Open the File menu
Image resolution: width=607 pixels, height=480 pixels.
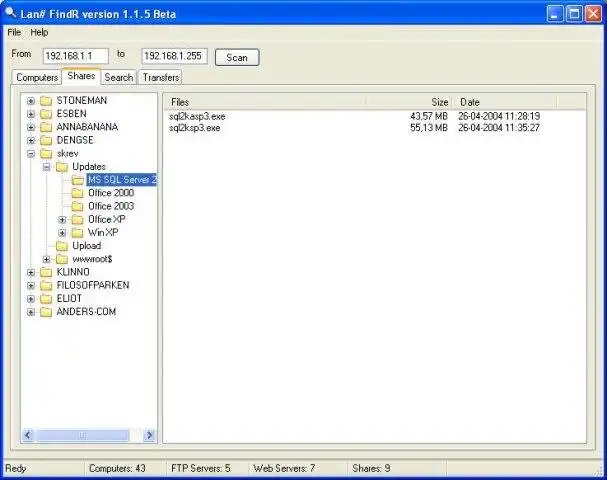14,33
